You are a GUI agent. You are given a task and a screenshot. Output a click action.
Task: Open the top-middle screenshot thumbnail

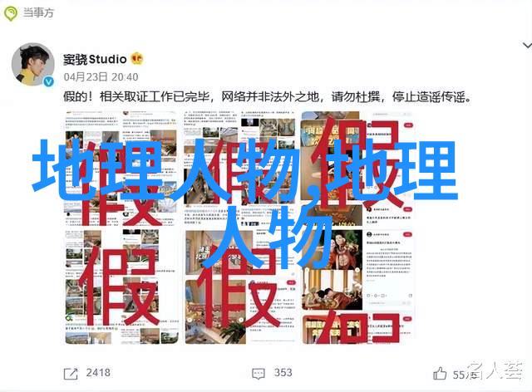(240, 169)
